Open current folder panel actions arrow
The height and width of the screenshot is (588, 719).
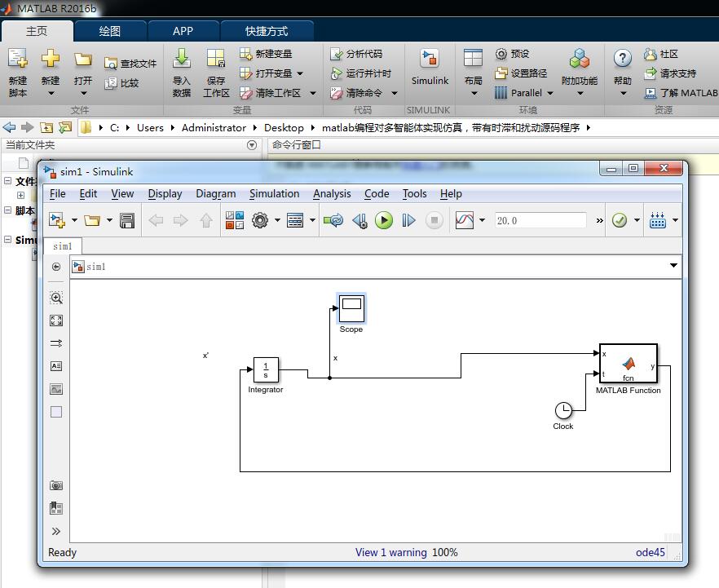point(252,145)
